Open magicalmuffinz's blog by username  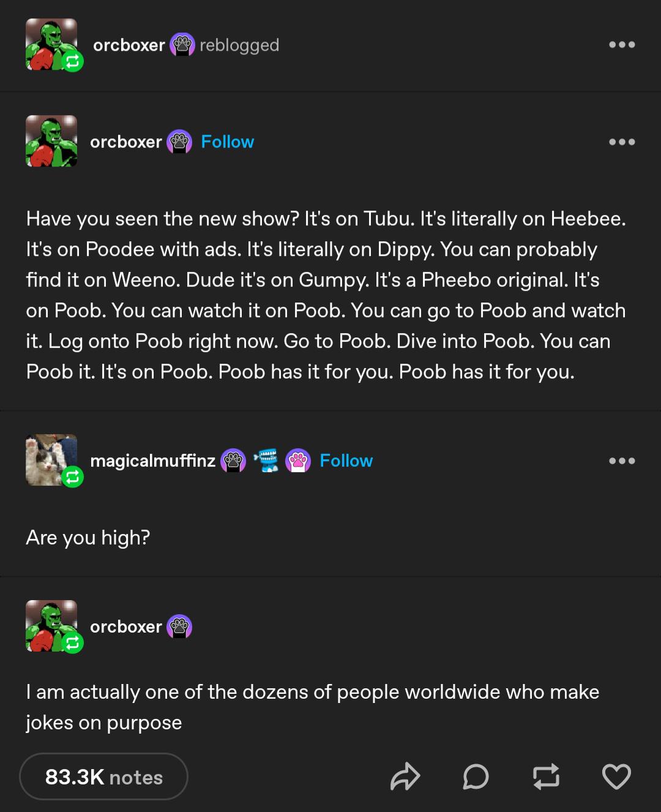tap(152, 461)
